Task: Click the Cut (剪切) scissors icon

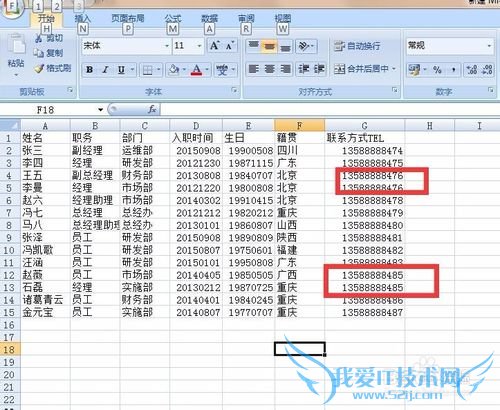Action: tap(39, 38)
